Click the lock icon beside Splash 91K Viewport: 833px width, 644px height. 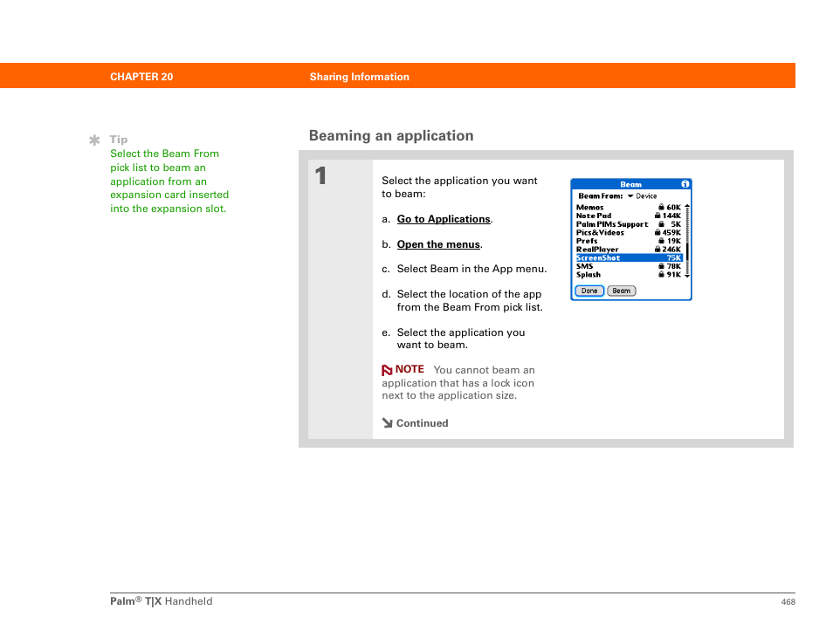661,275
